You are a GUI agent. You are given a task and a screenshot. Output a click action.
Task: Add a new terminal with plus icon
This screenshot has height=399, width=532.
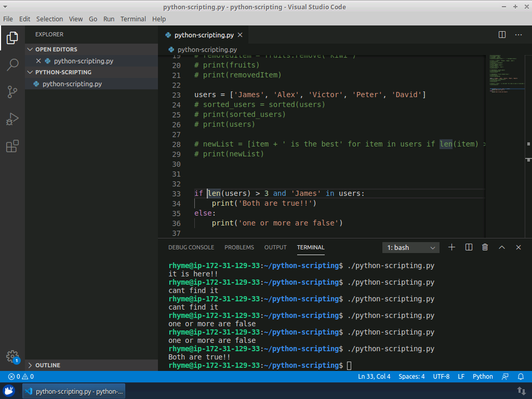click(451, 248)
